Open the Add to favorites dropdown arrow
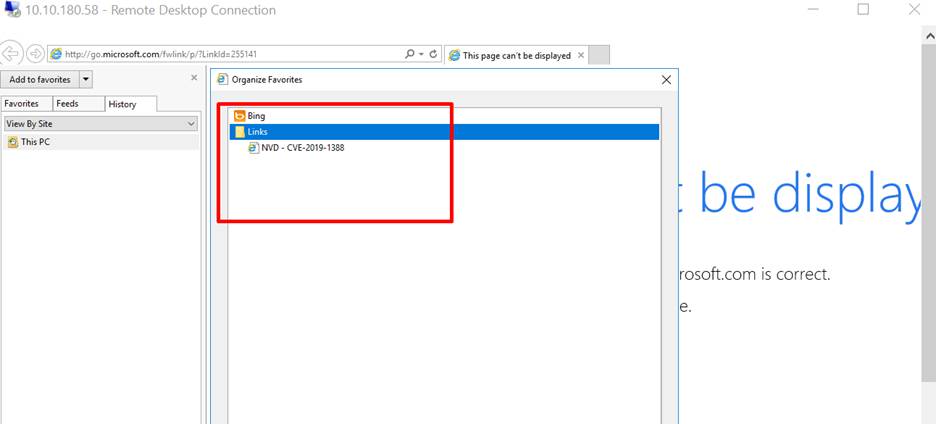 (86, 79)
